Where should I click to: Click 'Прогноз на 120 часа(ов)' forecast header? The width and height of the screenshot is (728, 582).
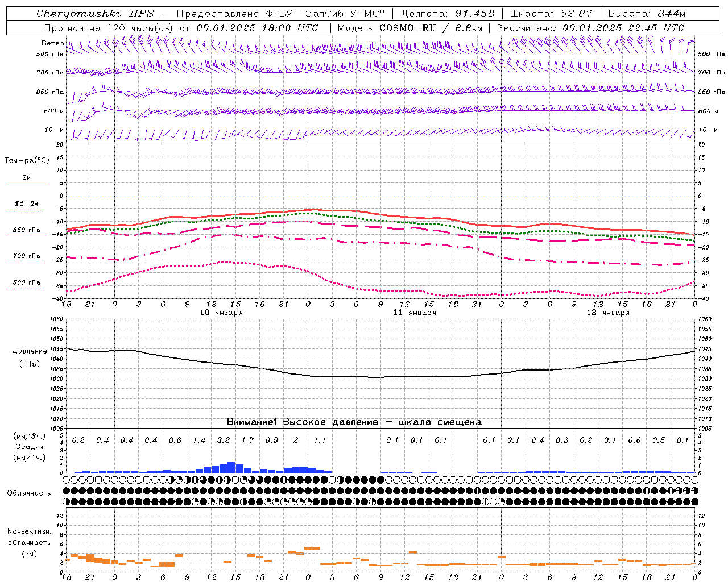coord(109,28)
